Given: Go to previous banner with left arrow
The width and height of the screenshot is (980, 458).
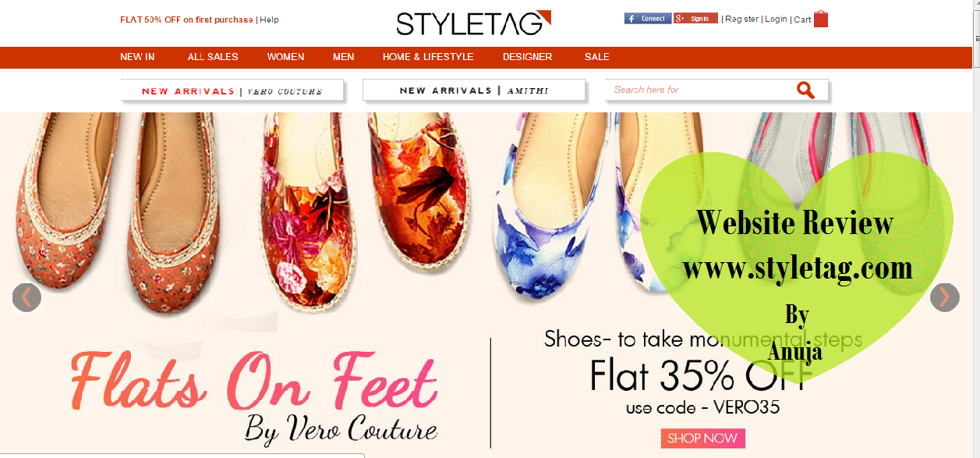Looking at the screenshot, I should [27, 297].
